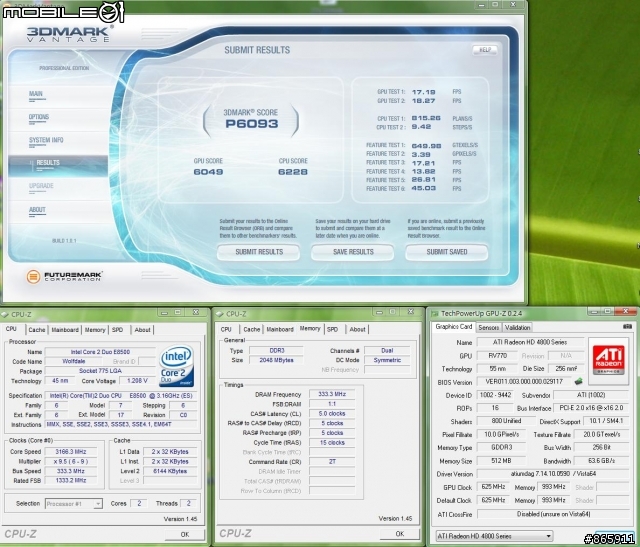Click the Futuremark Corporation logo
This screenshot has width=640, height=547.
(64, 276)
